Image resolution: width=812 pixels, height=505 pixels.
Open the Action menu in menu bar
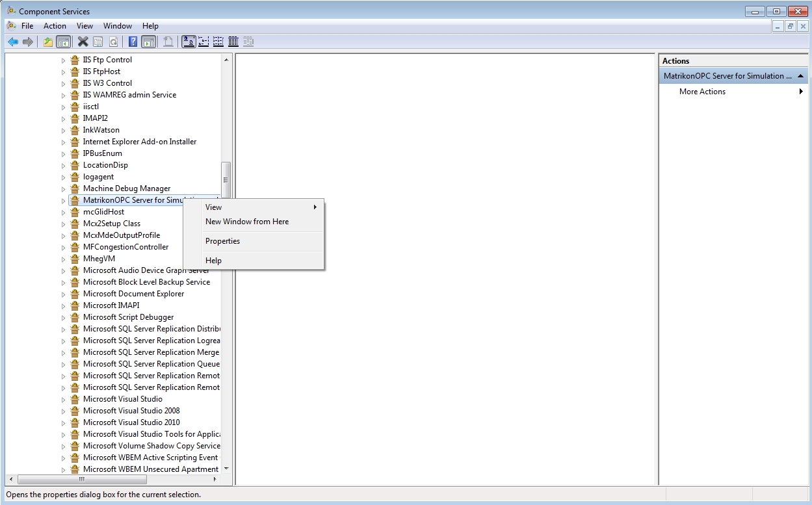[55, 26]
